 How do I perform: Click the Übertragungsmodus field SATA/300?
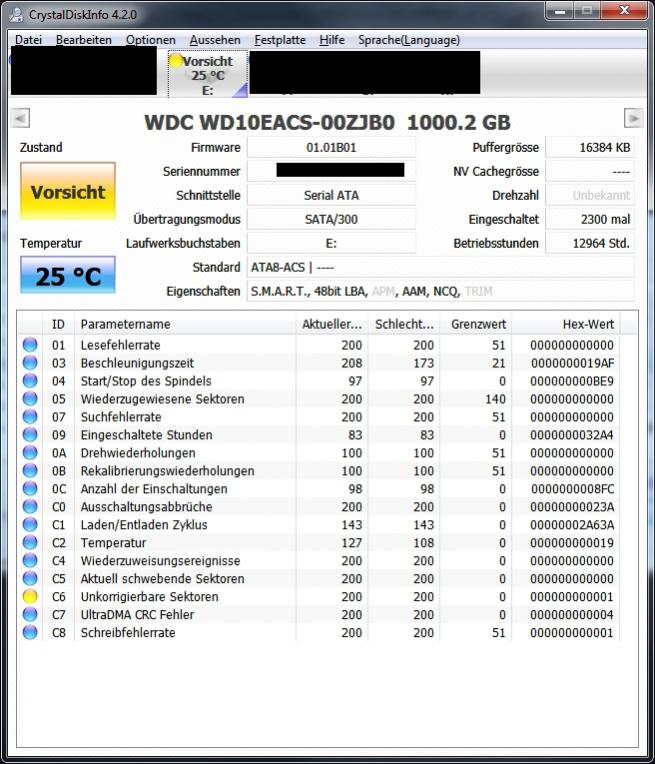coord(331,219)
